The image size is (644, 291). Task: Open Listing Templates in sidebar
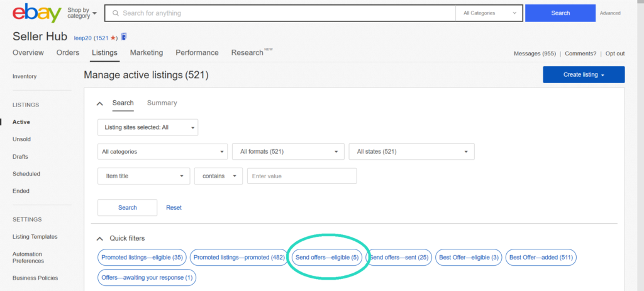(x=35, y=237)
